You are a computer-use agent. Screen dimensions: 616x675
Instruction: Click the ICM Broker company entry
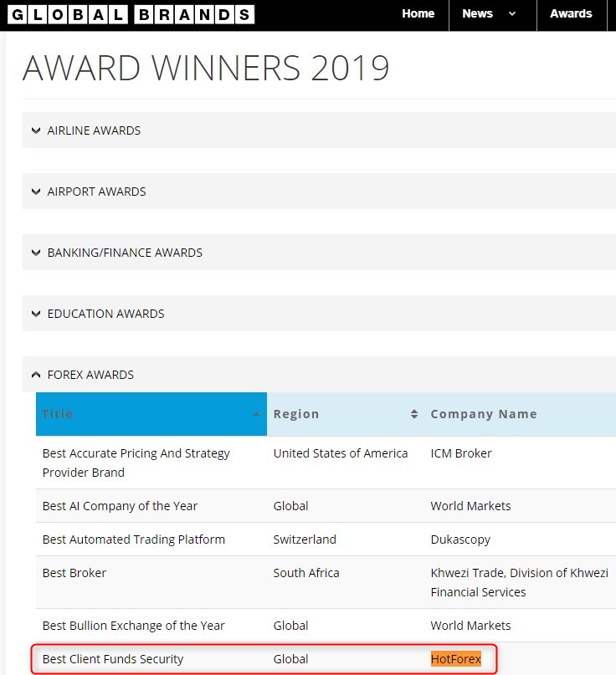(x=461, y=453)
